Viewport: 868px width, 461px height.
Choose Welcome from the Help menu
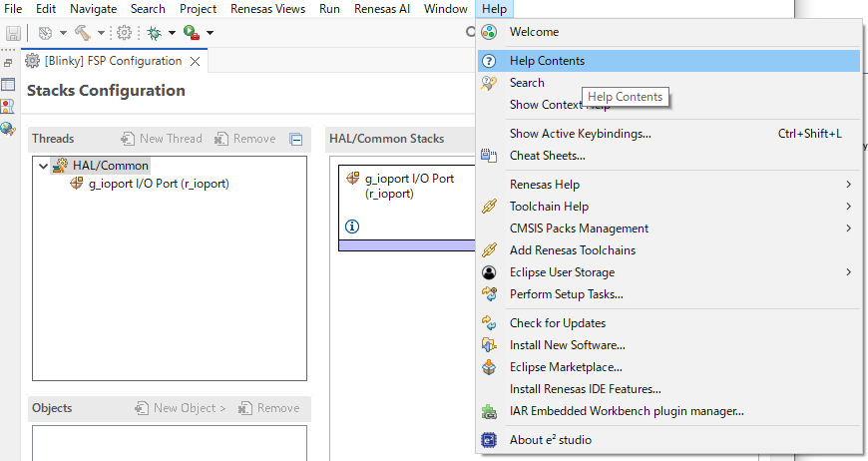668,32
